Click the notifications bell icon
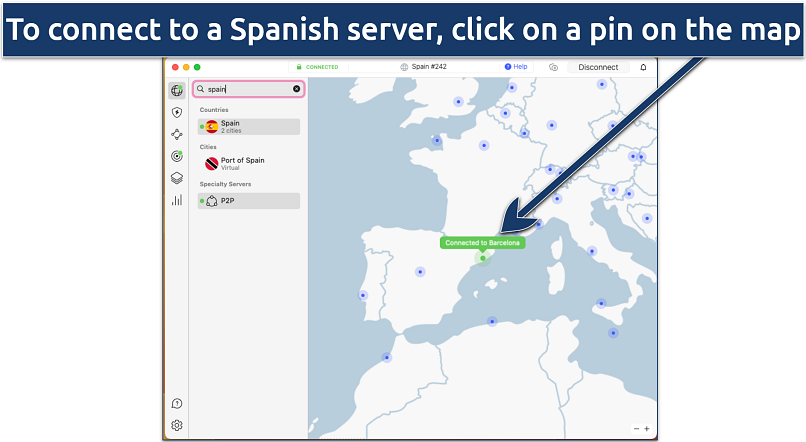 [x=643, y=67]
